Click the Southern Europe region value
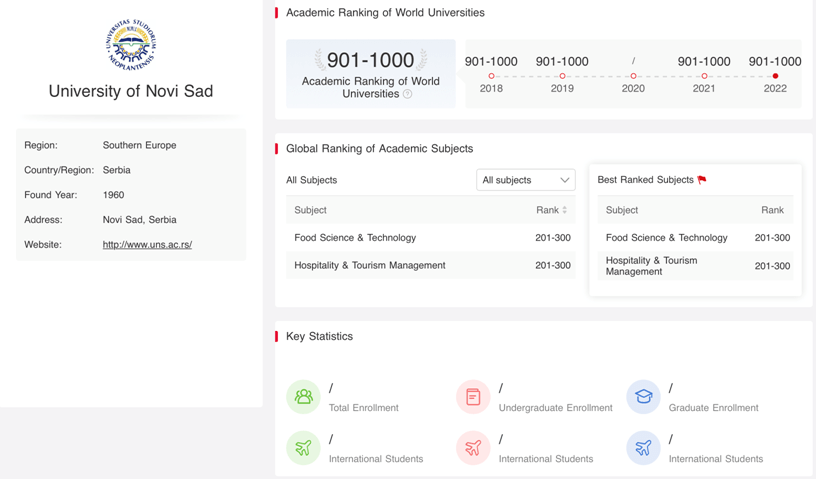Viewport: 816px width, 479px height. (139, 145)
